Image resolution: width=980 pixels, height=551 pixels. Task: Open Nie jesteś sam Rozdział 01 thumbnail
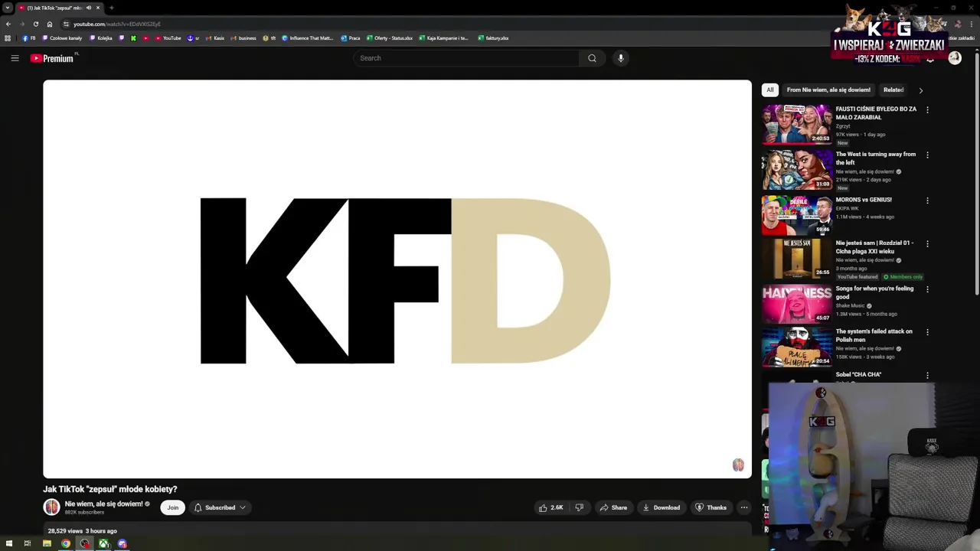(796, 258)
